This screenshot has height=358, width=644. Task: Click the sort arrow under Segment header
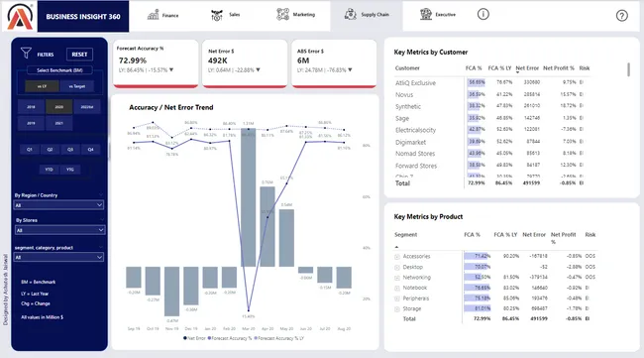(396, 247)
